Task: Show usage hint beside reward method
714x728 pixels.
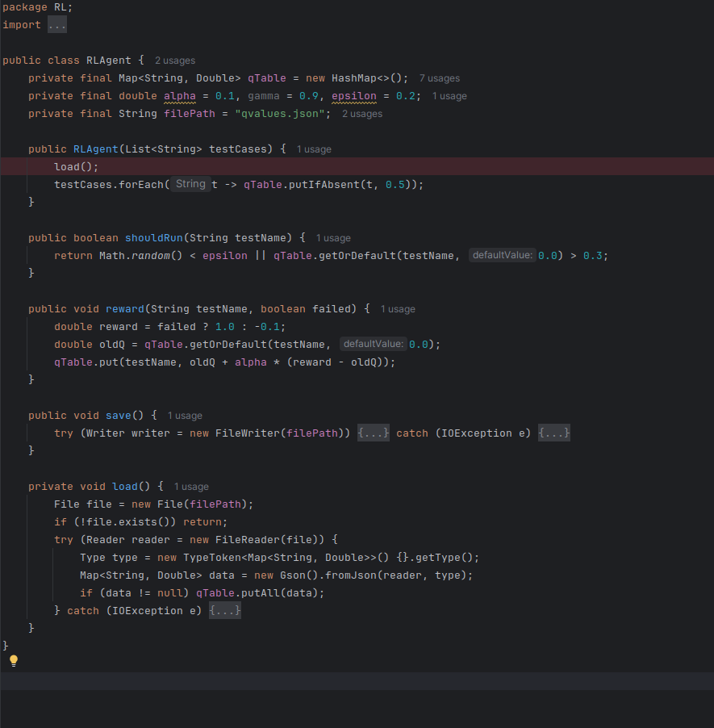Action: 398,309
